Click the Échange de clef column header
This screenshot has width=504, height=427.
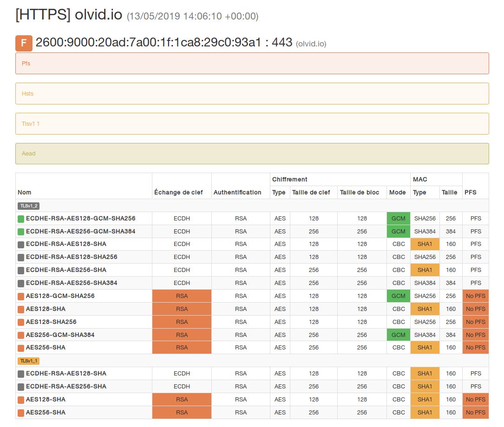(178, 192)
